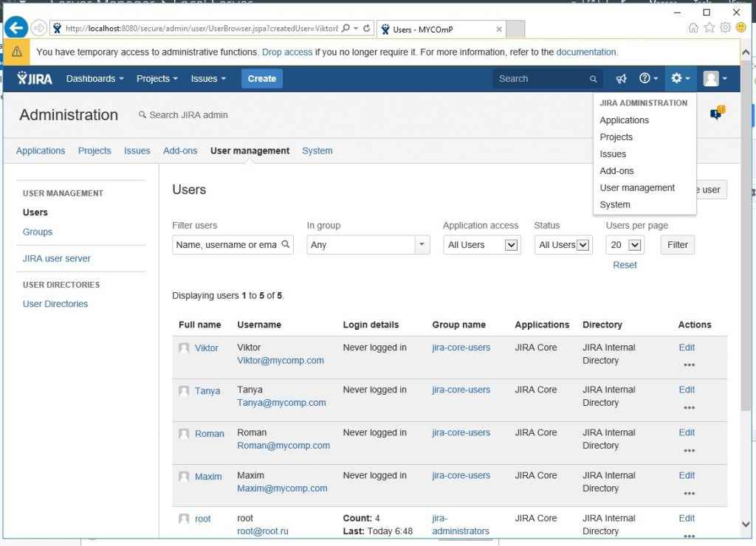Viewport: 756px width, 546px height.
Task: Switch to the Applications admin tab
Action: [x=41, y=151]
